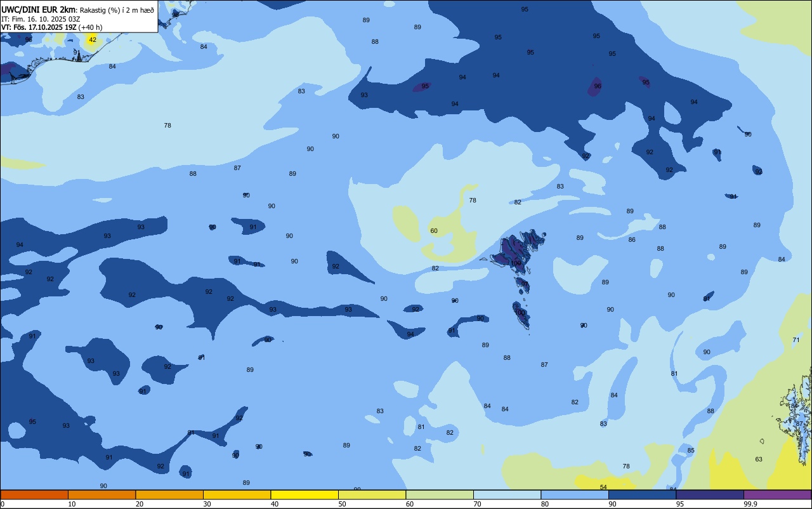
Task: Select the 90–95 dark blue legend swatch
Action: [x=642, y=494]
